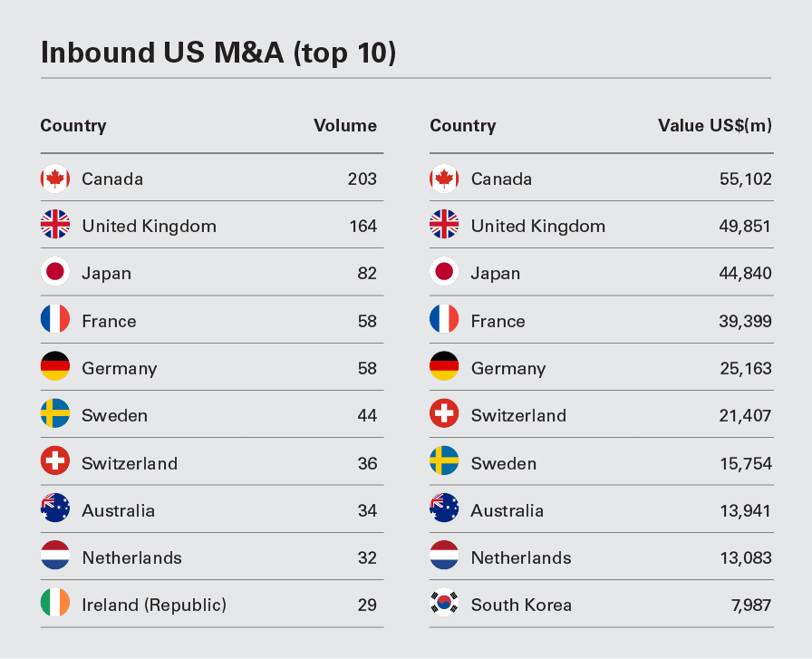Image resolution: width=812 pixels, height=659 pixels.
Task: Click Canada's deal value 55,102
Action: (745, 179)
